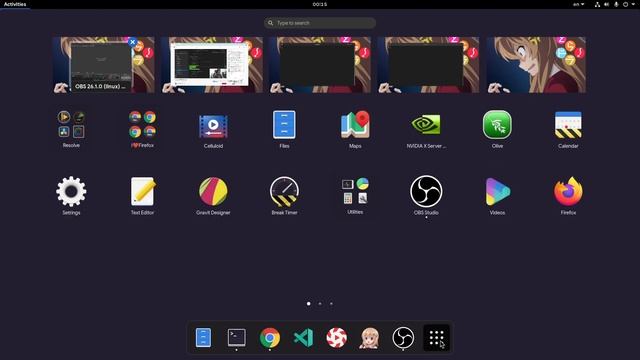
Task: Launch Firefox from the app grid
Action: [x=568, y=196]
